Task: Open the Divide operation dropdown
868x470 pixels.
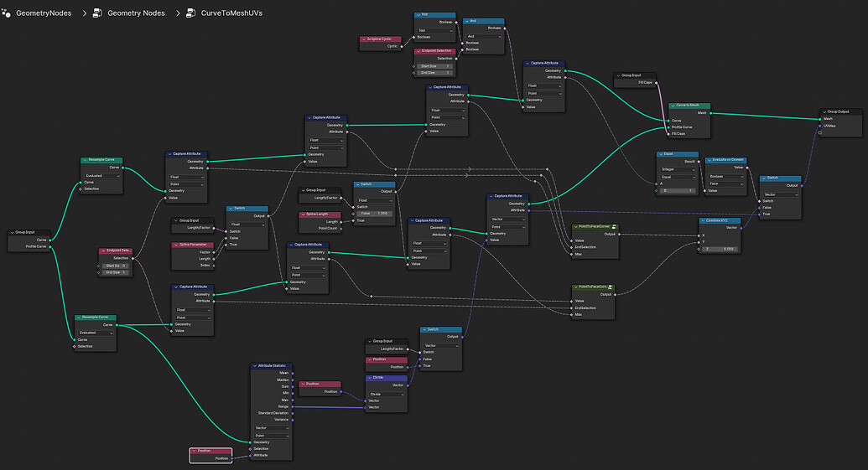Action: click(387, 395)
